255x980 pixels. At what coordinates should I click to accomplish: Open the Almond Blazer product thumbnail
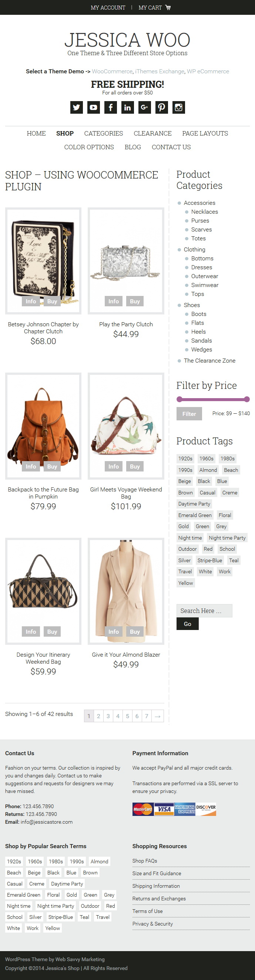(126, 591)
